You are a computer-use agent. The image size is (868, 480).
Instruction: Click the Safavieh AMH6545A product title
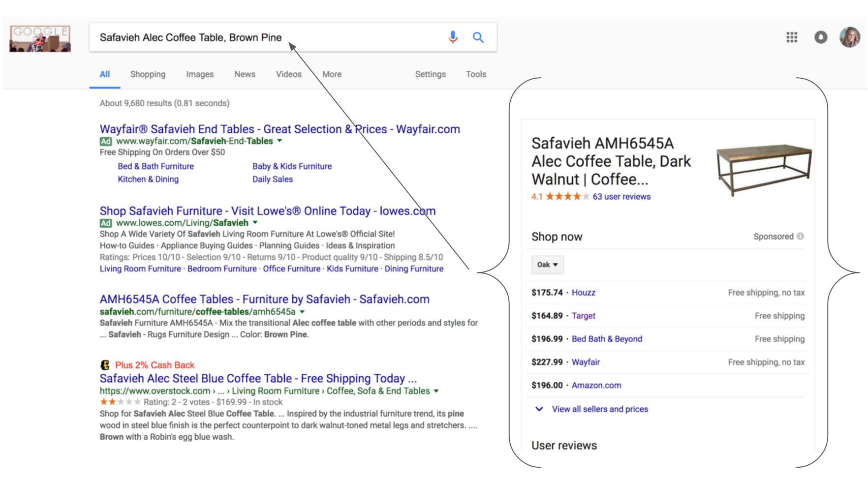click(611, 161)
